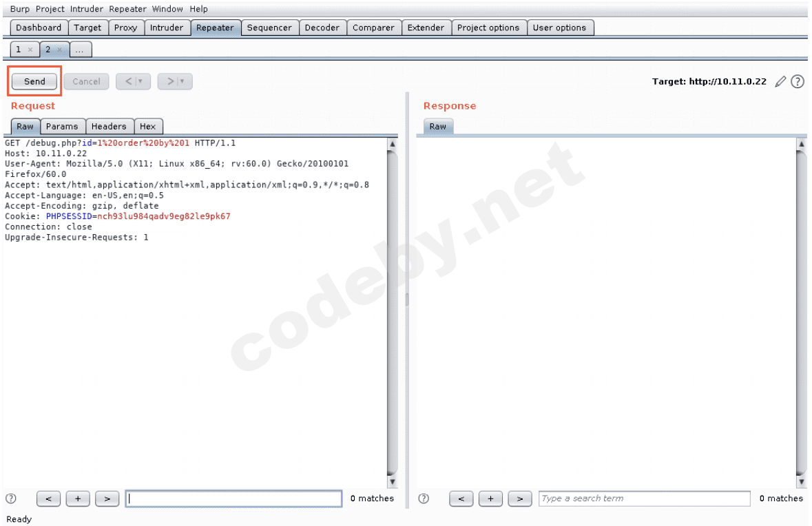
Task: Open the Window menu
Action: [x=167, y=9]
